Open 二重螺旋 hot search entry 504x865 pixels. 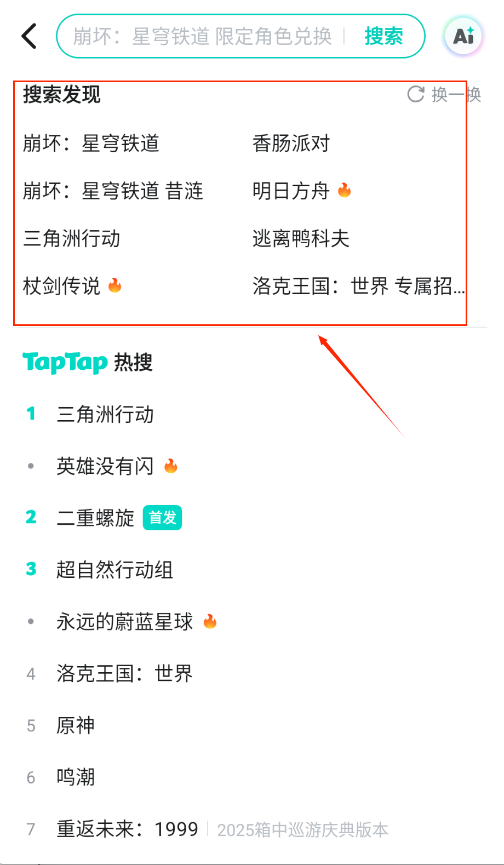pos(95,518)
